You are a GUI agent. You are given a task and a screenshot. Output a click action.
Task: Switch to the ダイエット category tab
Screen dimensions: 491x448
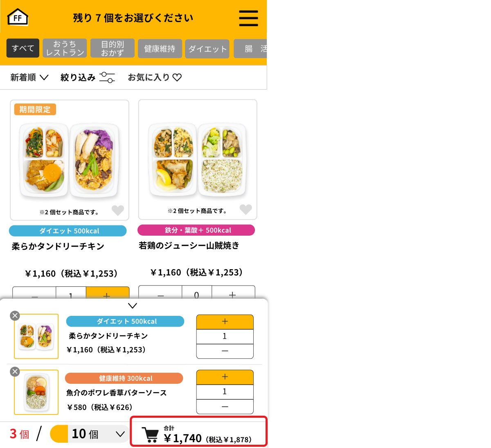[x=207, y=49]
